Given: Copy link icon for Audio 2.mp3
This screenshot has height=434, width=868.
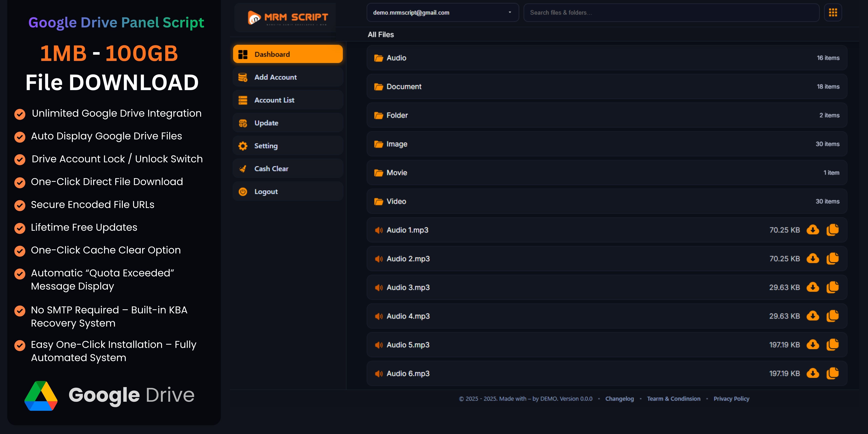Looking at the screenshot, I should (x=832, y=258).
